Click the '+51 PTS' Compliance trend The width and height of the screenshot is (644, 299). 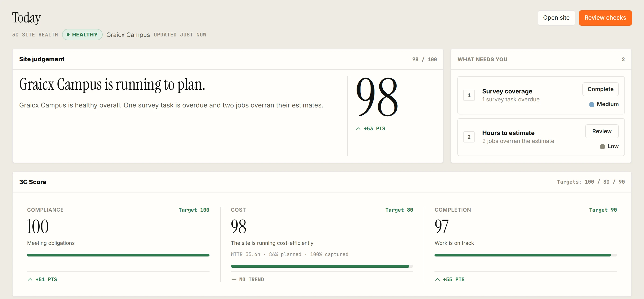46,279
